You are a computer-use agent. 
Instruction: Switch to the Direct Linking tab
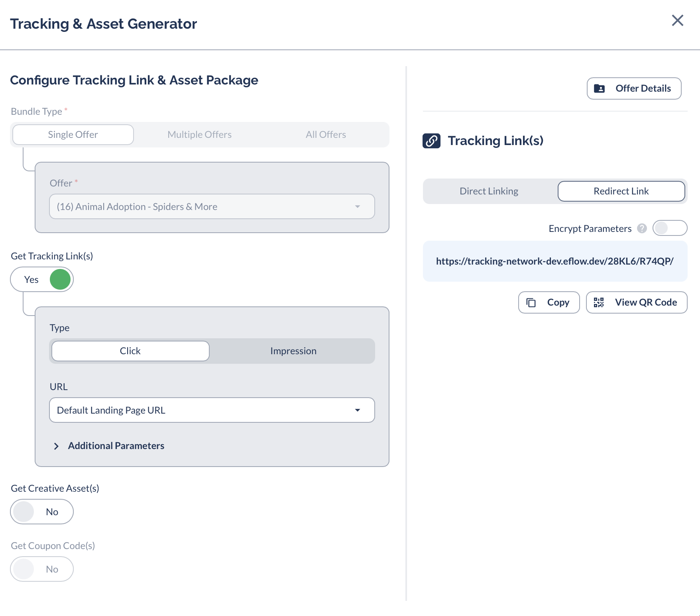pyautogui.click(x=489, y=191)
